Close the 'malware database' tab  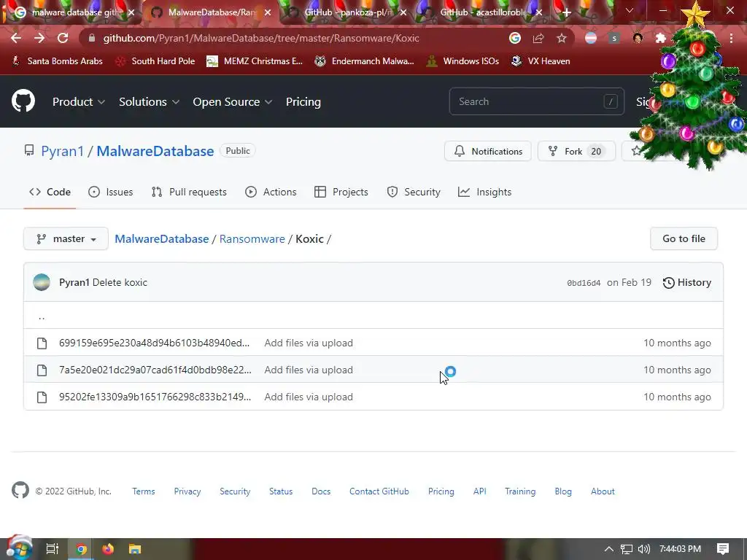pyautogui.click(x=131, y=12)
